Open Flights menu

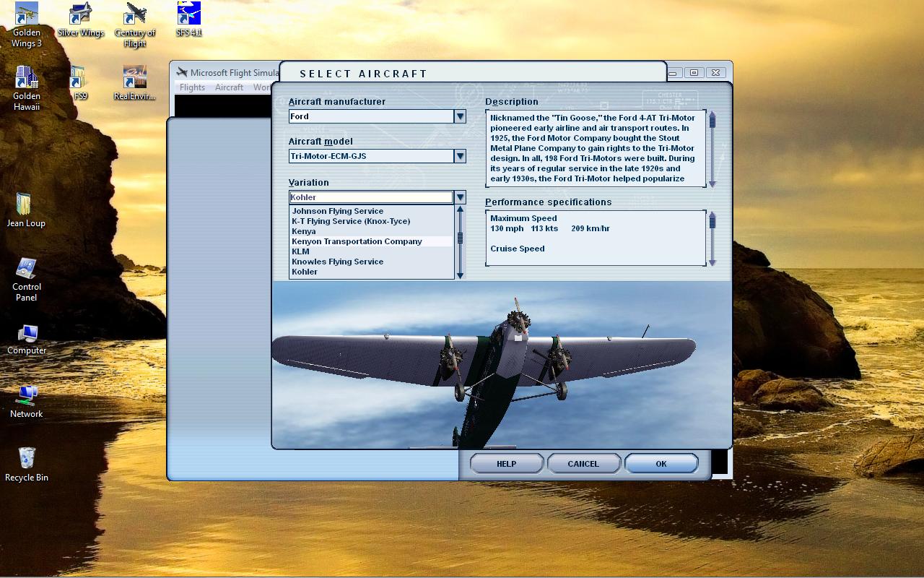192,87
